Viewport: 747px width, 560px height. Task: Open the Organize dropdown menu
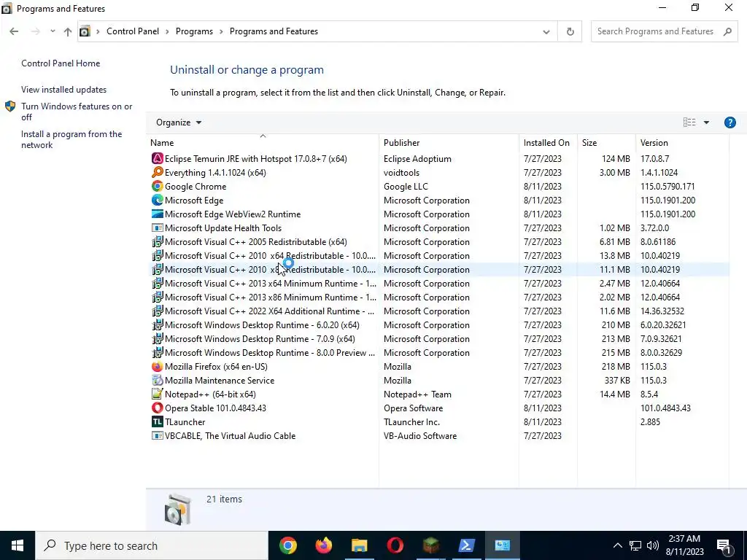[179, 122]
